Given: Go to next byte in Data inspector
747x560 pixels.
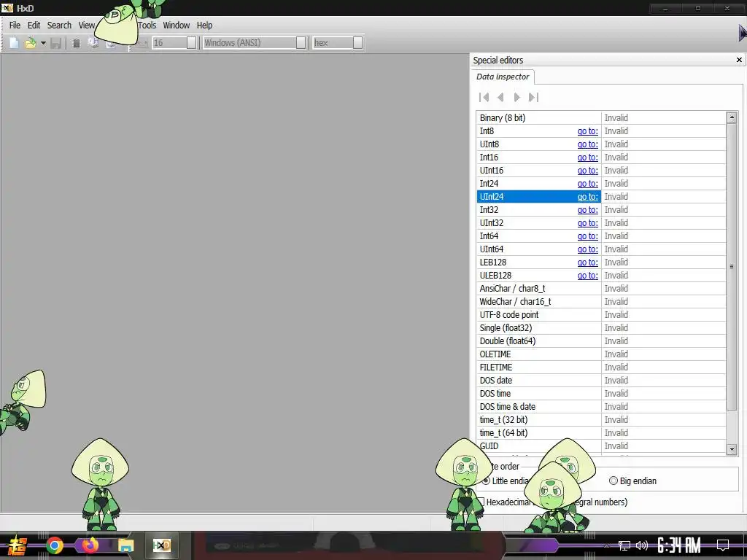Looking at the screenshot, I should tap(517, 97).
